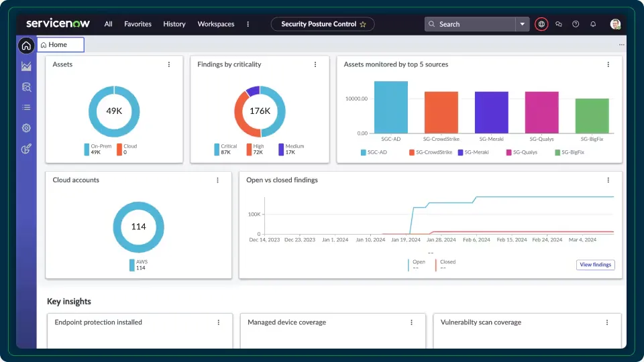Click the SG-CrowdStrike orange bar
The image size is (644, 362).
pos(441,113)
